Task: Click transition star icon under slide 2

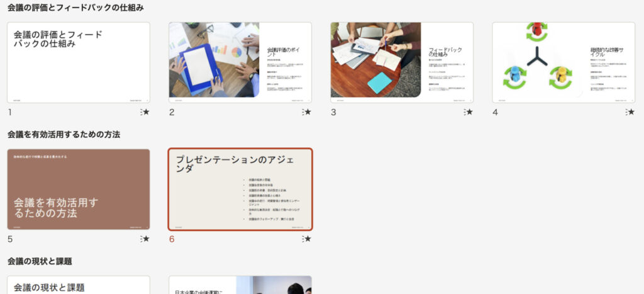Action: 307,112
